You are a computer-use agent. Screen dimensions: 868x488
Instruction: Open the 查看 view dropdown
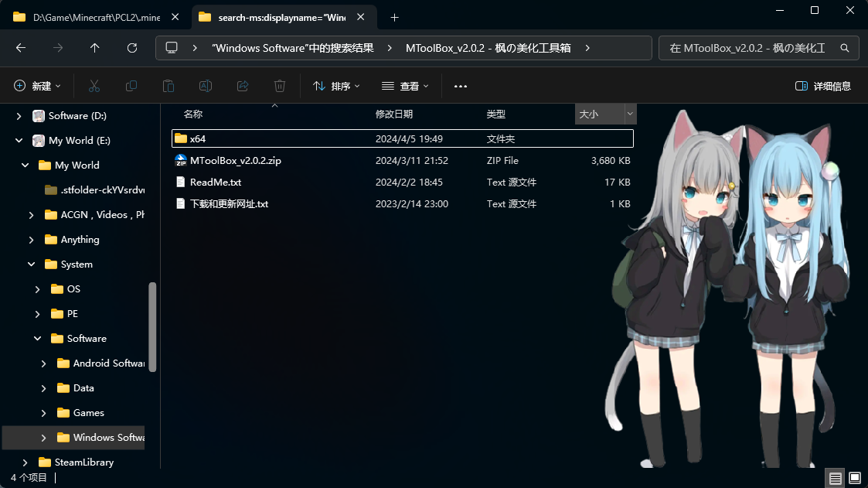click(x=405, y=86)
